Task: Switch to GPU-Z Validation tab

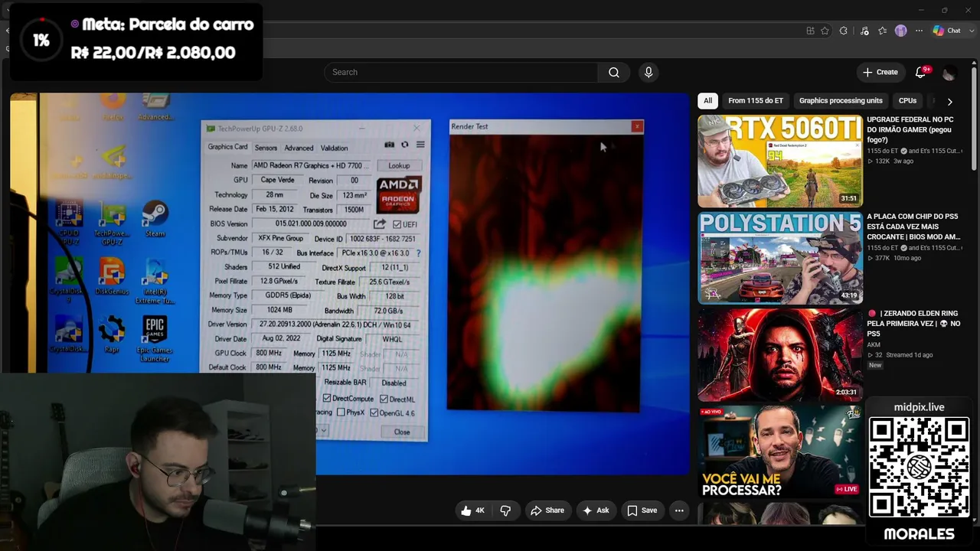Action: [334, 148]
